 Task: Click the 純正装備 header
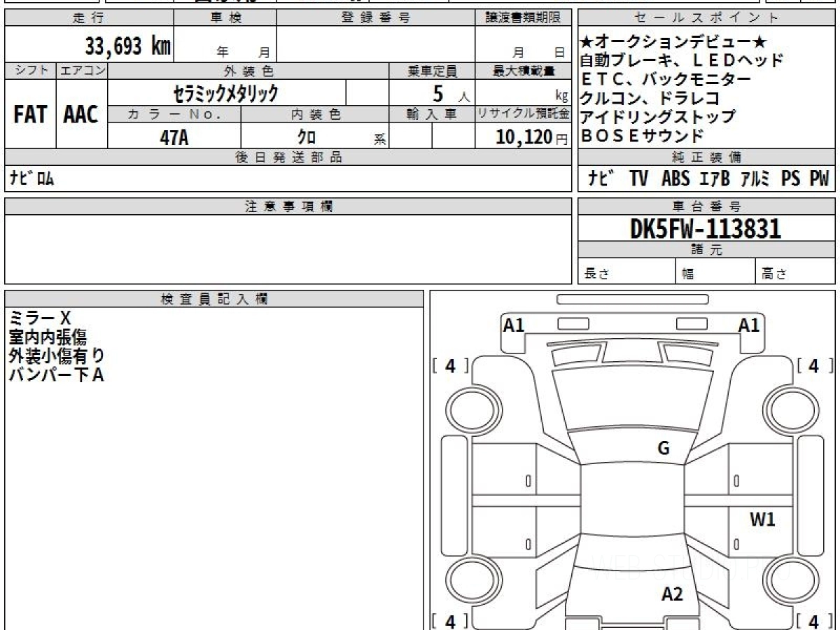[707, 157]
